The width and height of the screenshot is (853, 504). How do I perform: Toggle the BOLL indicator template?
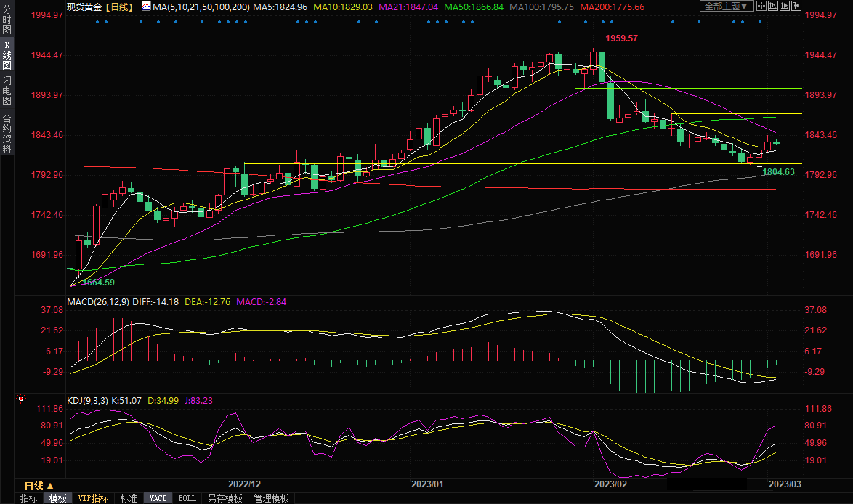[187, 498]
